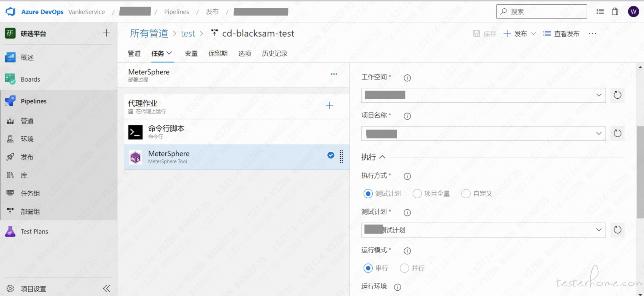The height and width of the screenshot is (296, 644).
Task: Show info for 运行模式 field
Action: [x=407, y=251]
